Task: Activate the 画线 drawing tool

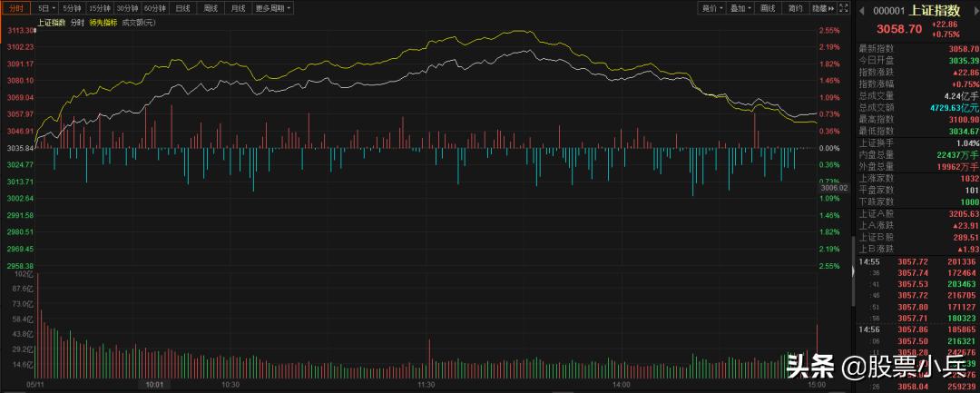Action: [x=769, y=8]
